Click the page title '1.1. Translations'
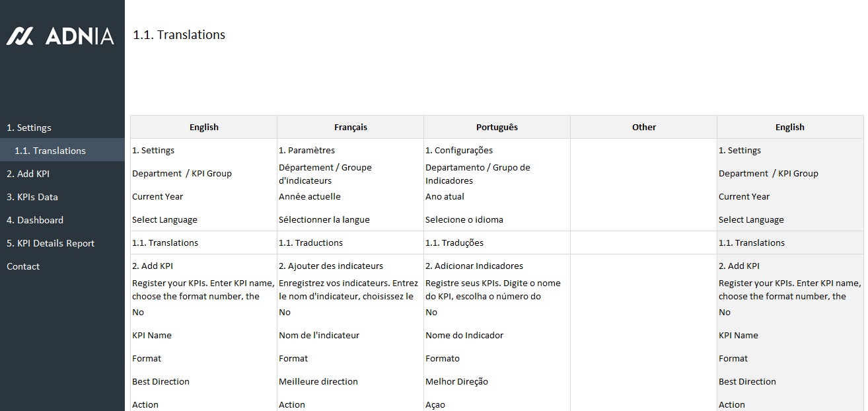The width and height of the screenshot is (868, 411). coord(179,35)
